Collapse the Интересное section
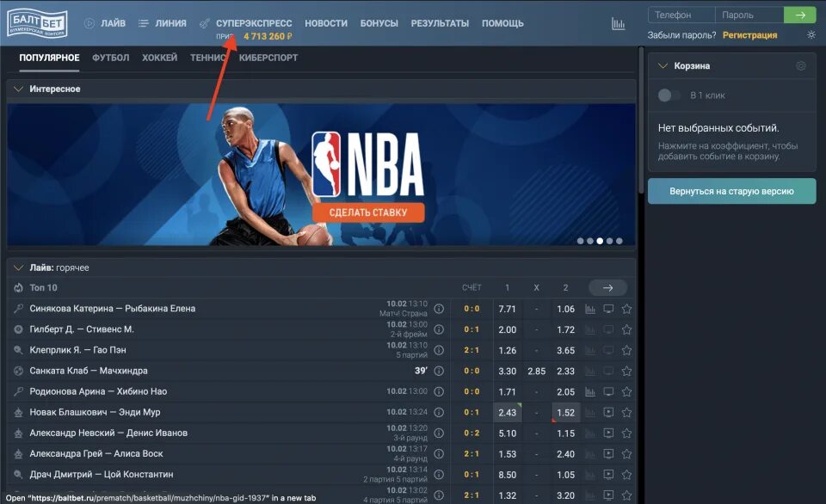 (18, 89)
